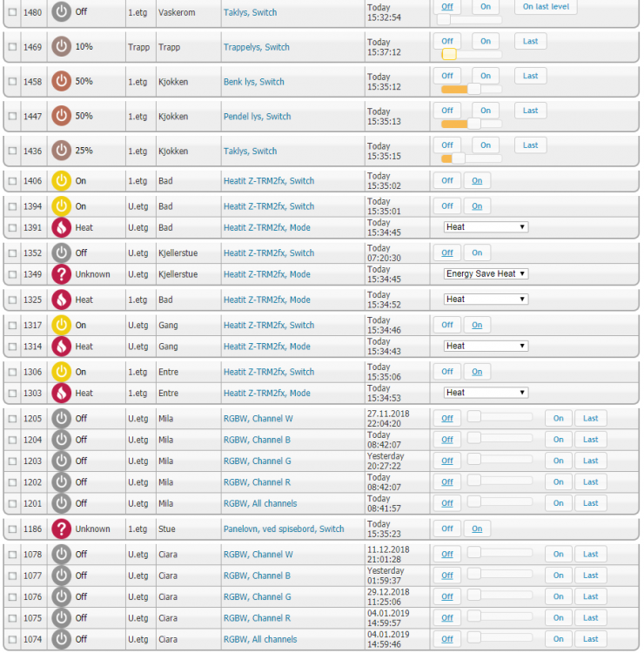Click grey power icon for device 1205
Viewport: 644px width, 653px height.
click(61, 418)
